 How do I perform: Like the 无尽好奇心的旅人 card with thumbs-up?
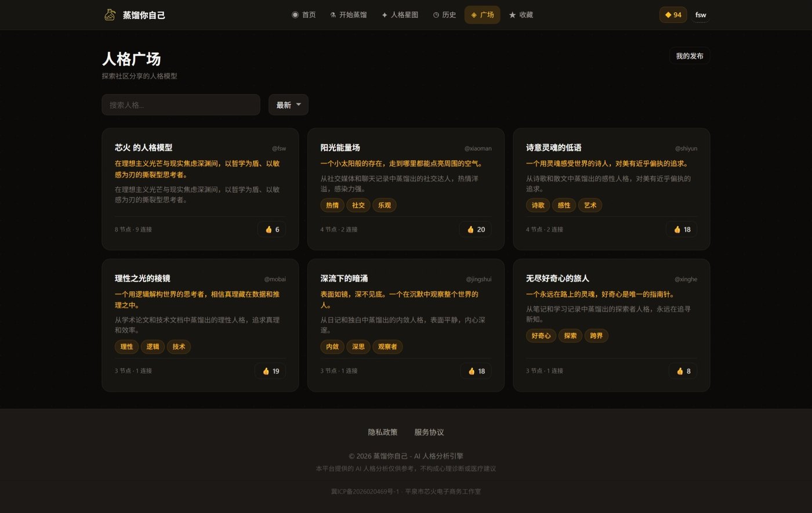[683, 371]
